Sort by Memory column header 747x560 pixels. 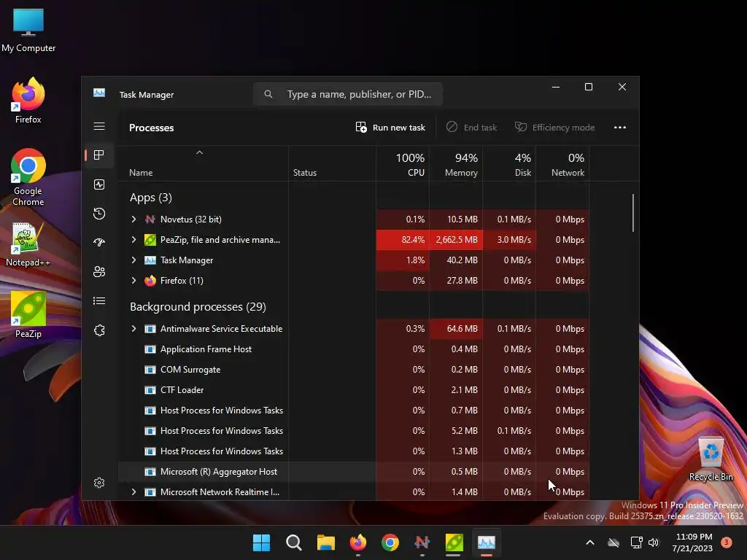pyautogui.click(x=457, y=165)
